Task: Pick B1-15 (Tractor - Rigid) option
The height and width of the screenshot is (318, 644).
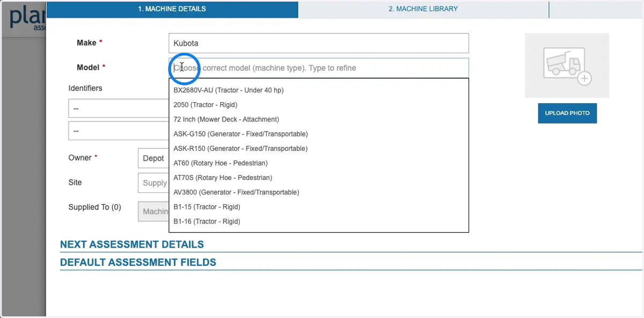Action: click(x=319, y=206)
